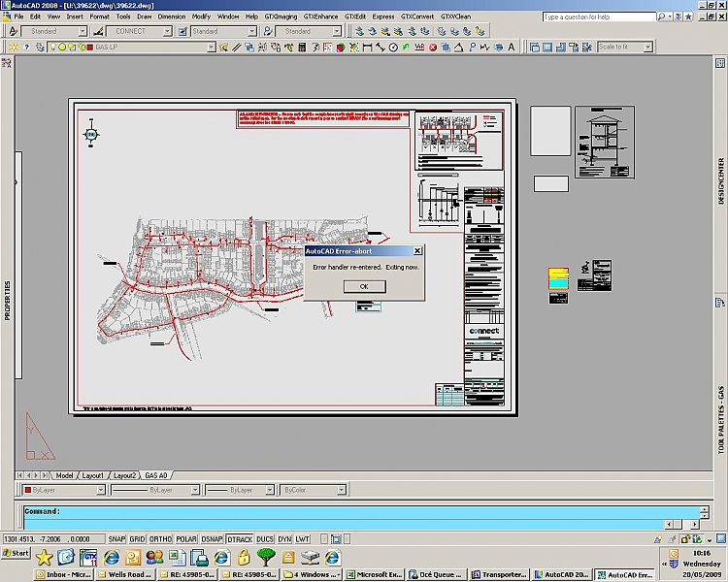Image resolution: width=728 pixels, height=582 pixels.
Task: Open the Dimension menu
Action: coord(171,16)
